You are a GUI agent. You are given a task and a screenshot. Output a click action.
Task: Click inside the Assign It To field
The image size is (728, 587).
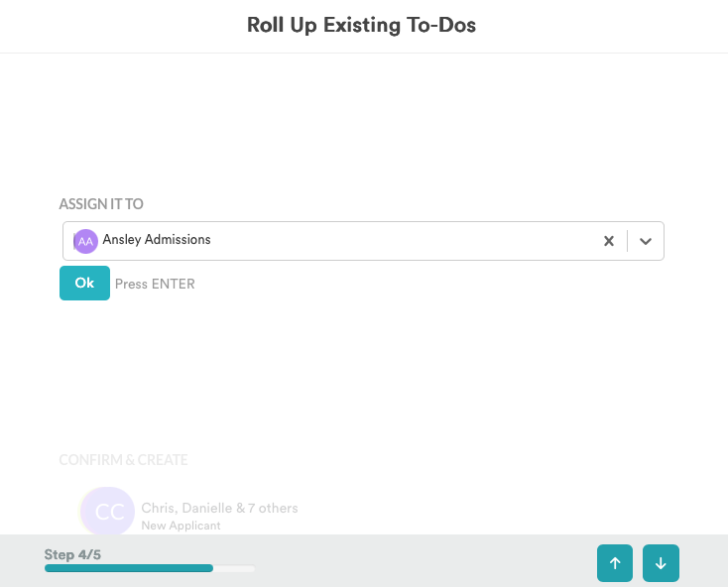pos(363,241)
